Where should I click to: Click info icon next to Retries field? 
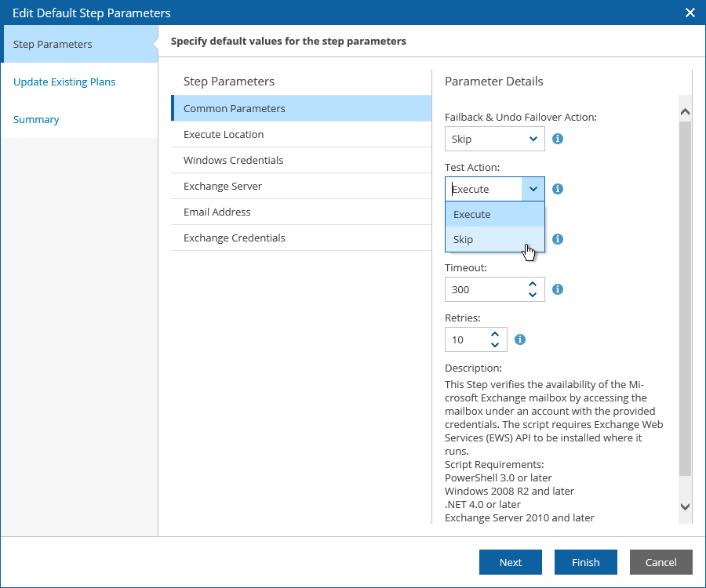(x=519, y=339)
